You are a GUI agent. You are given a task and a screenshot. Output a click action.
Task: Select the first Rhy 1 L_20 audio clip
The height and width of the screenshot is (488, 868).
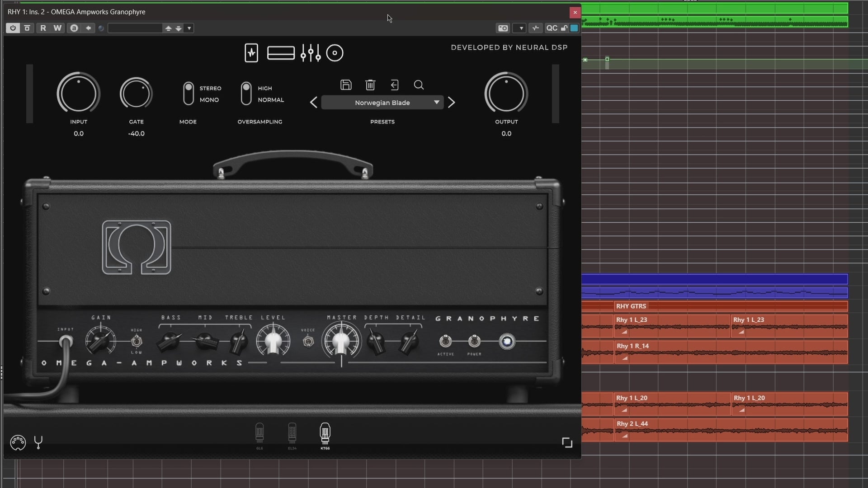(x=672, y=404)
